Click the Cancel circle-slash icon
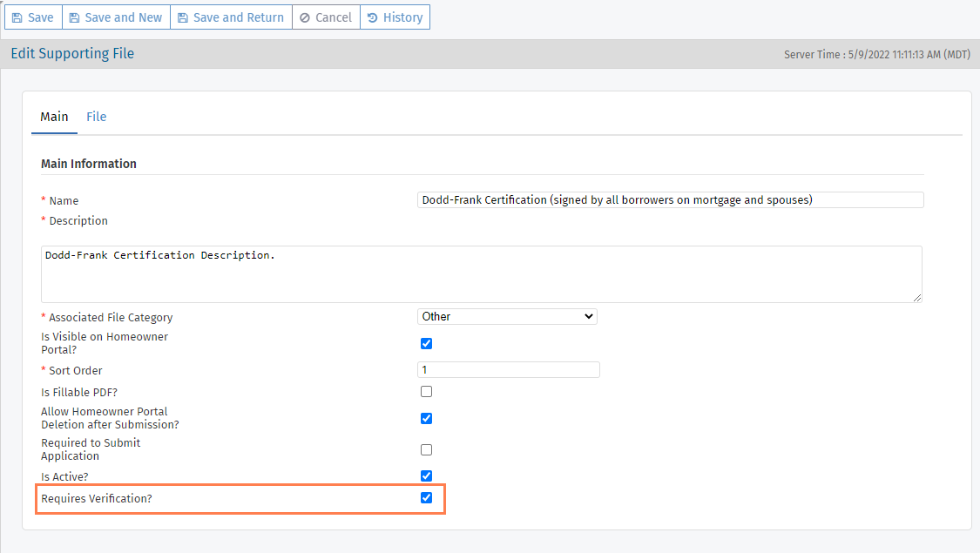 [305, 17]
